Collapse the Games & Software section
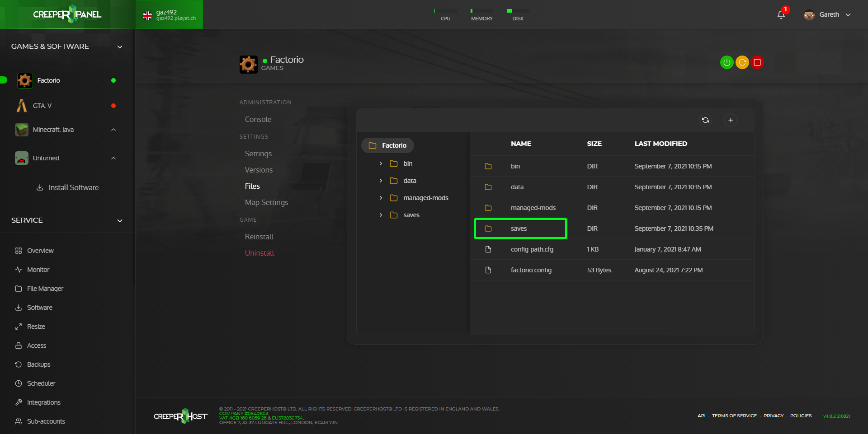868x434 pixels. pos(120,47)
